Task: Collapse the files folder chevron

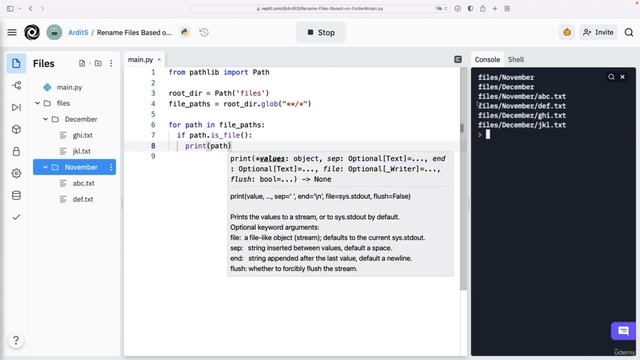Action: click(x=38, y=103)
